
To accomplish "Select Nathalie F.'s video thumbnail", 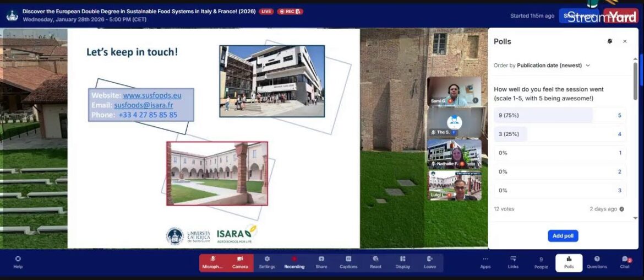I will coord(454,154).
